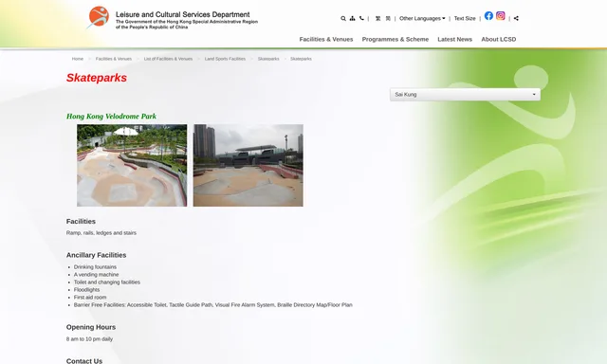The image size is (607, 364).
Task: Click the search magnifier icon
Action: coord(343,18)
